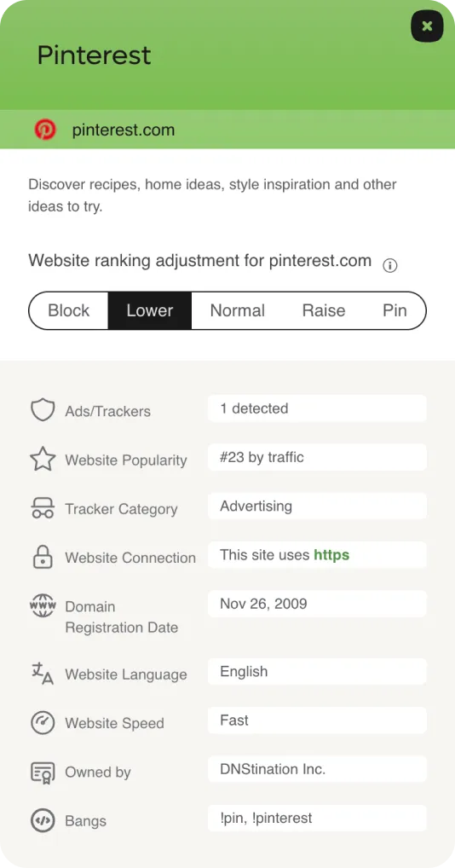Select Block ranking option
The image size is (455, 868).
point(68,310)
